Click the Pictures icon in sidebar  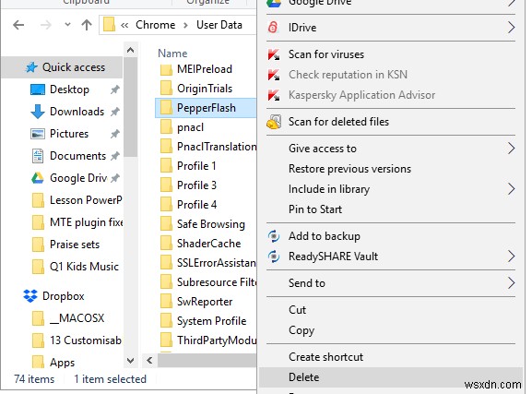pyautogui.click(x=38, y=134)
